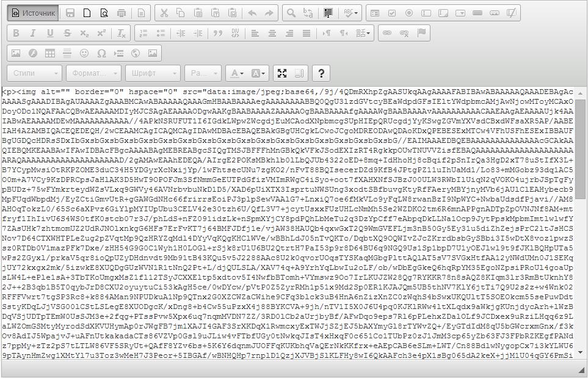
Task: Insert a horizontal line
Action: coord(67,53)
